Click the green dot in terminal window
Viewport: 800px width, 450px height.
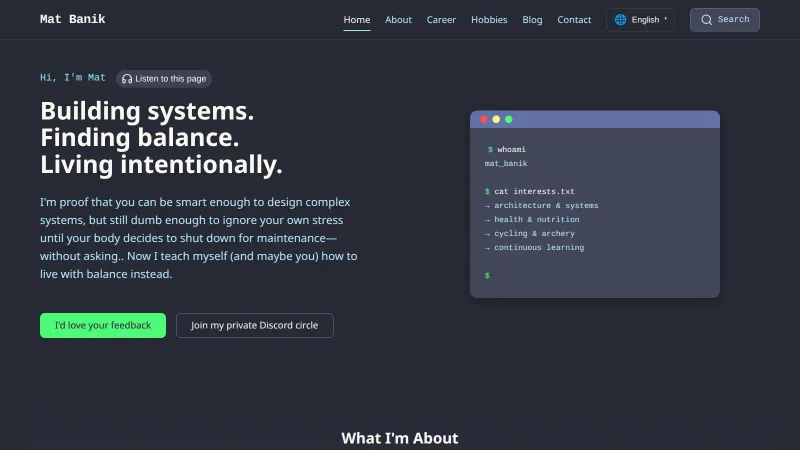509,119
